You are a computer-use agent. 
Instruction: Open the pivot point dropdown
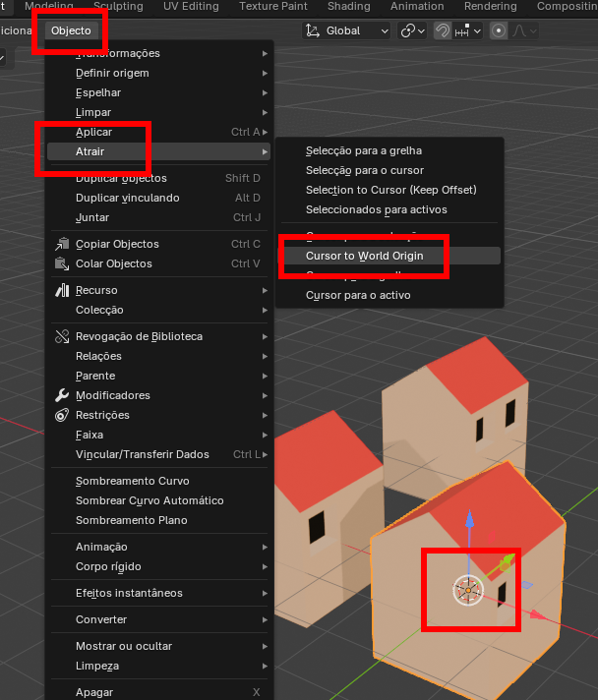click(x=412, y=30)
